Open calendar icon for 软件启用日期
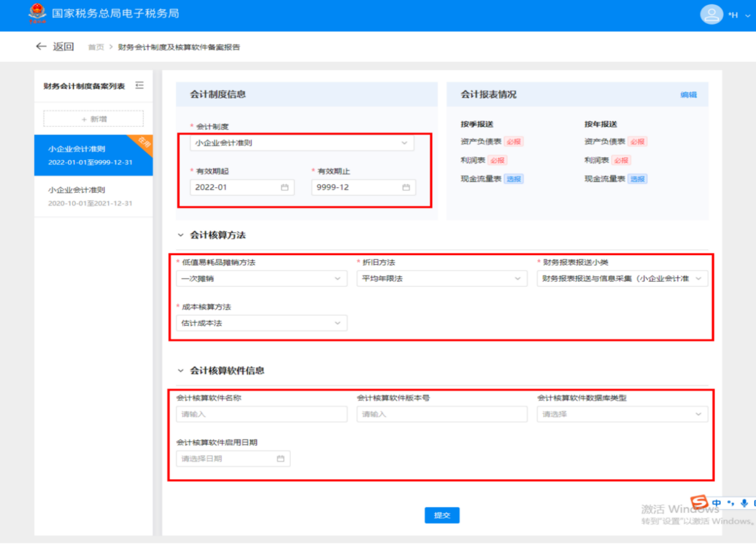Image resolution: width=756 pixels, height=544 pixels. (280, 459)
